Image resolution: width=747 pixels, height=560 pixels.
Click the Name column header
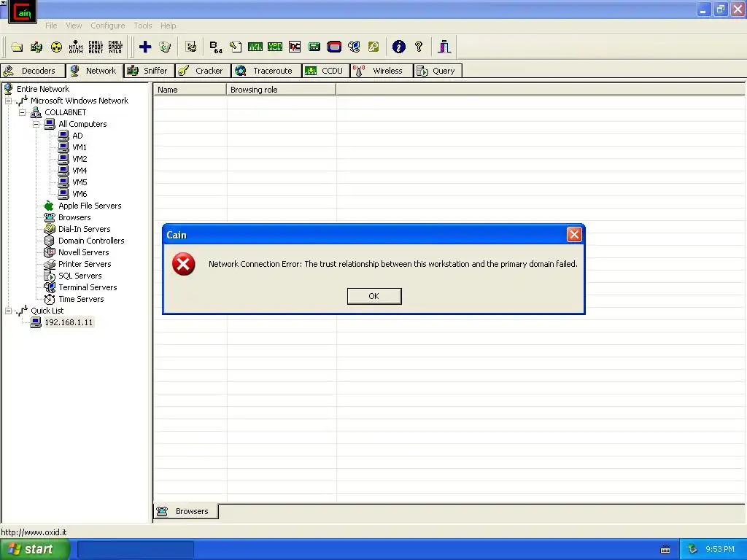[190, 90]
